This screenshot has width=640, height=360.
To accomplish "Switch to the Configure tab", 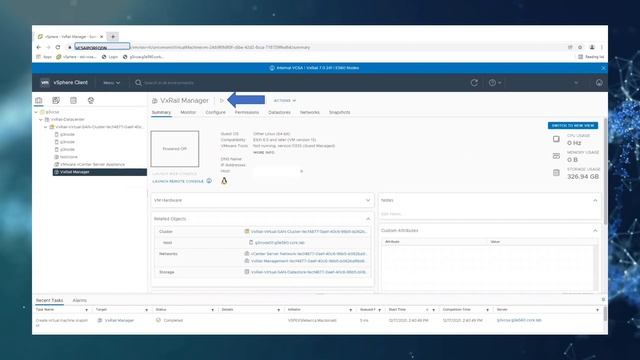I will point(216,112).
